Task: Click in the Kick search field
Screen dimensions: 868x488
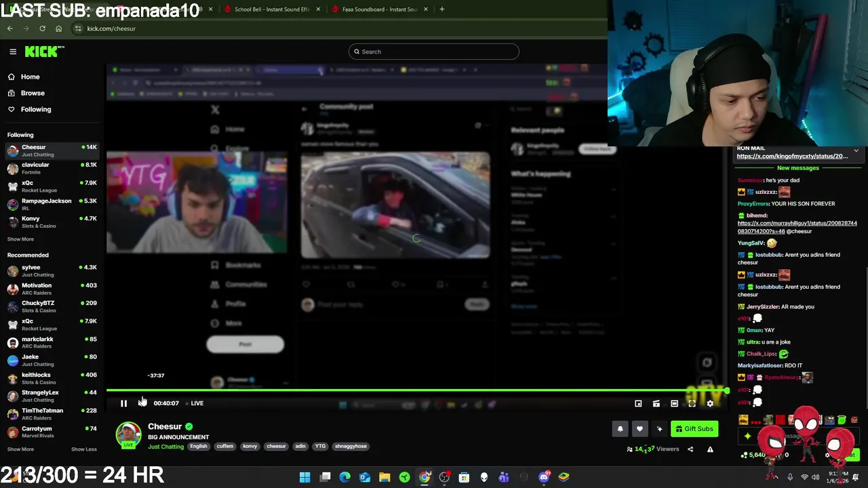Action: pos(434,52)
